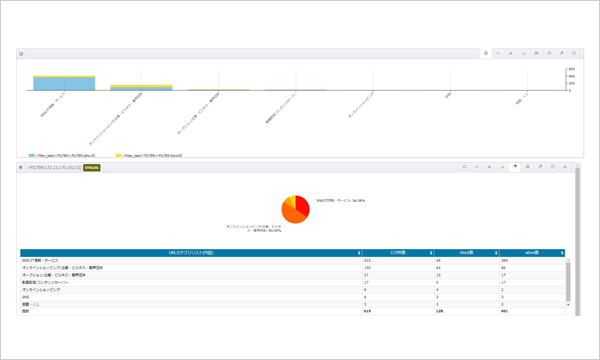This screenshot has height=360, width=600.
Task: Click the small icon left of the i-FILTER title
Action: tap(21, 168)
